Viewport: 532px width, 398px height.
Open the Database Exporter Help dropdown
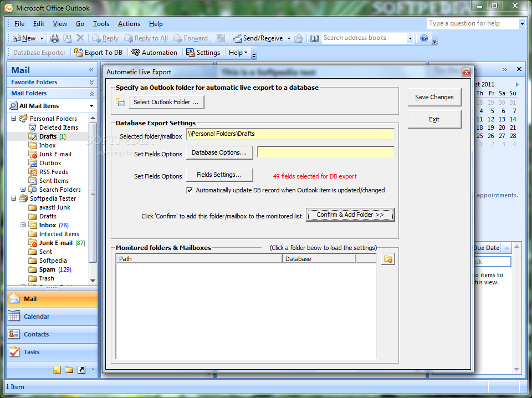(x=238, y=53)
